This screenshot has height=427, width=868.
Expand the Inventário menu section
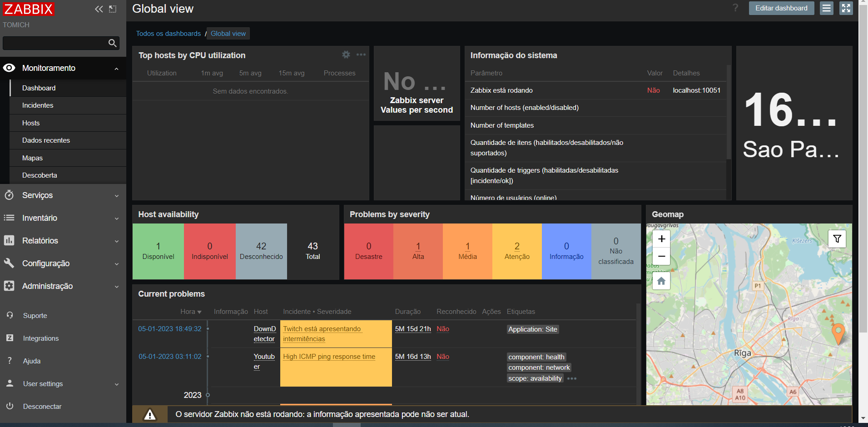[63, 218]
